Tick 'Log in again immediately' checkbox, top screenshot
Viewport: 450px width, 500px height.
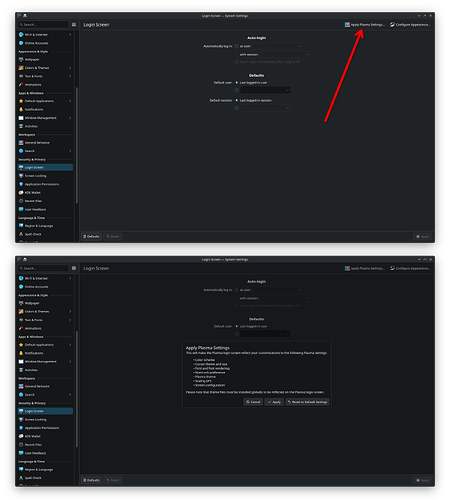236,62
